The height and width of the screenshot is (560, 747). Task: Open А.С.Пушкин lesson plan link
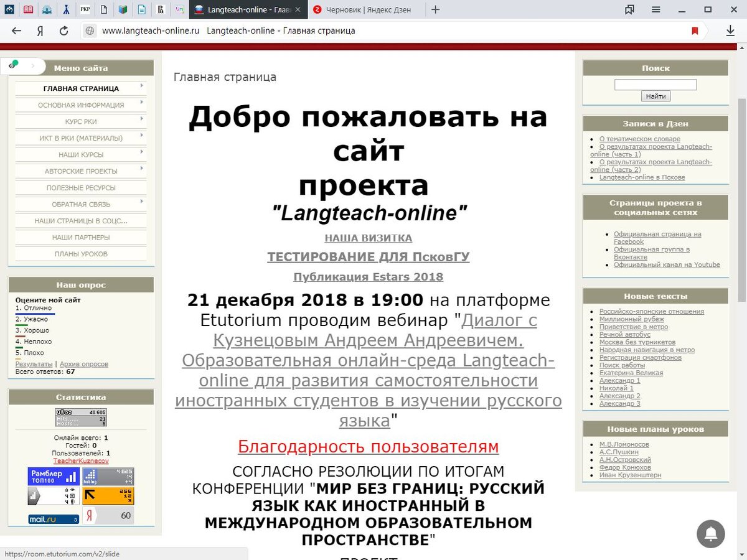(619, 452)
